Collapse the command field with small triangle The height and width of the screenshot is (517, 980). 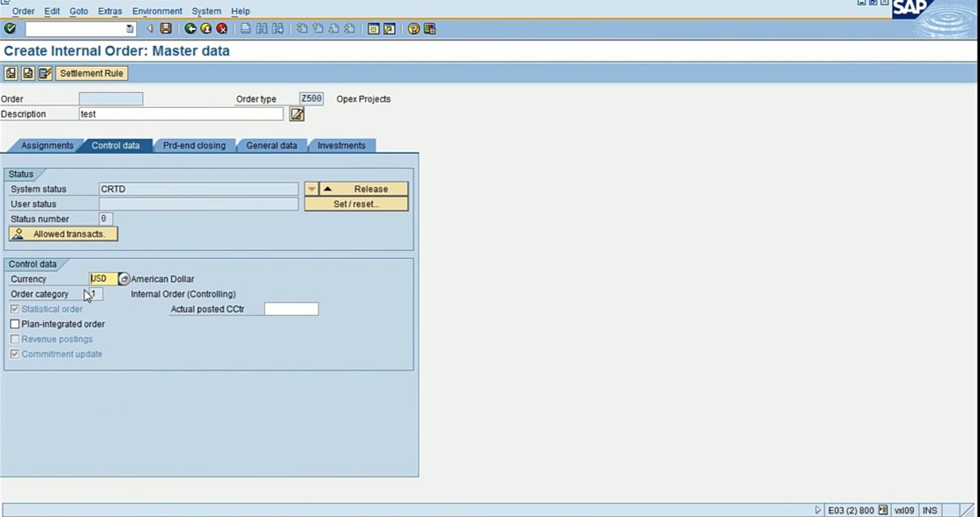click(x=149, y=29)
